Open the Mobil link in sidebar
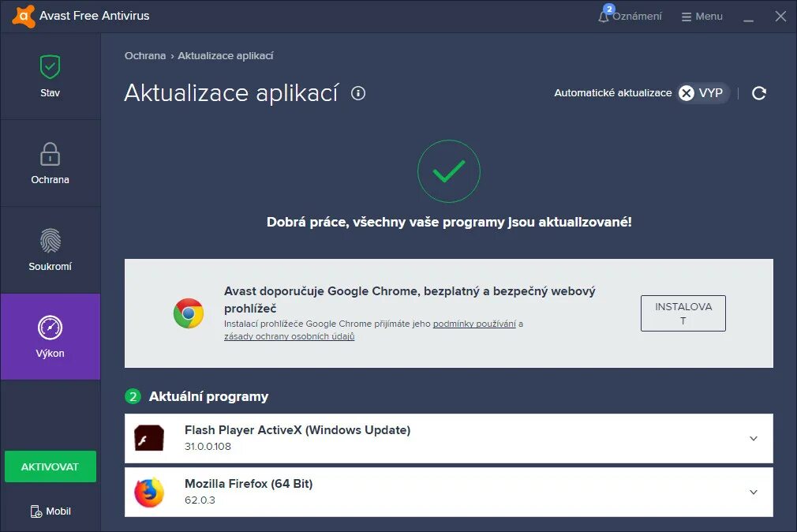Image resolution: width=797 pixels, height=532 pixels. 51,511
